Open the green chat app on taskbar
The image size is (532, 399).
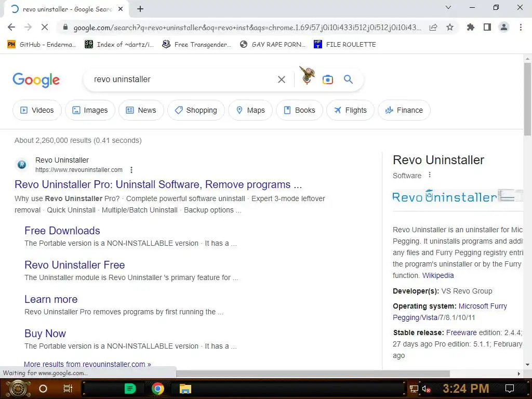point(130,389)
